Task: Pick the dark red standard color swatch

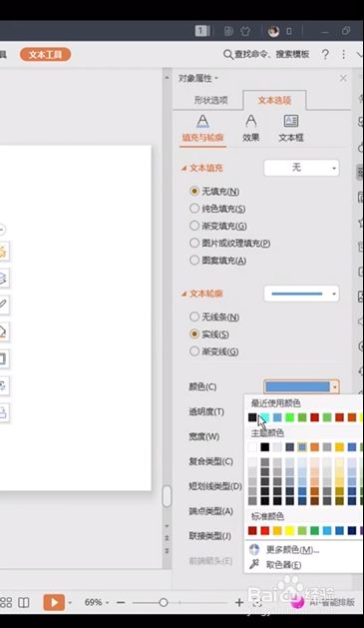Action: coord(252,531)
